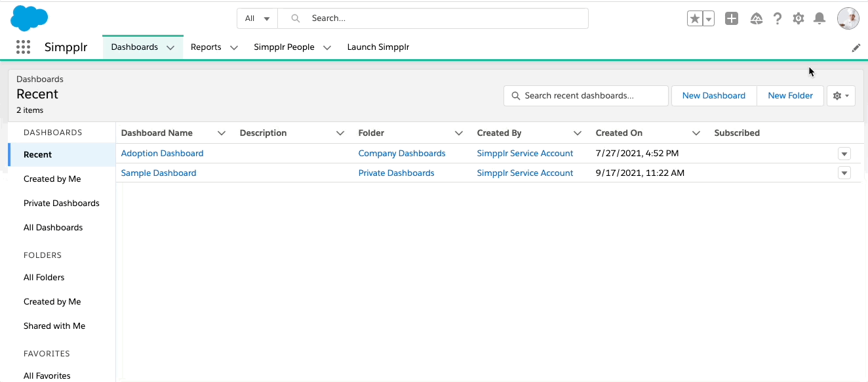868x382 pixels.
Task: Open row actions for Adoption Dashboard
Action: coord(844,154)
